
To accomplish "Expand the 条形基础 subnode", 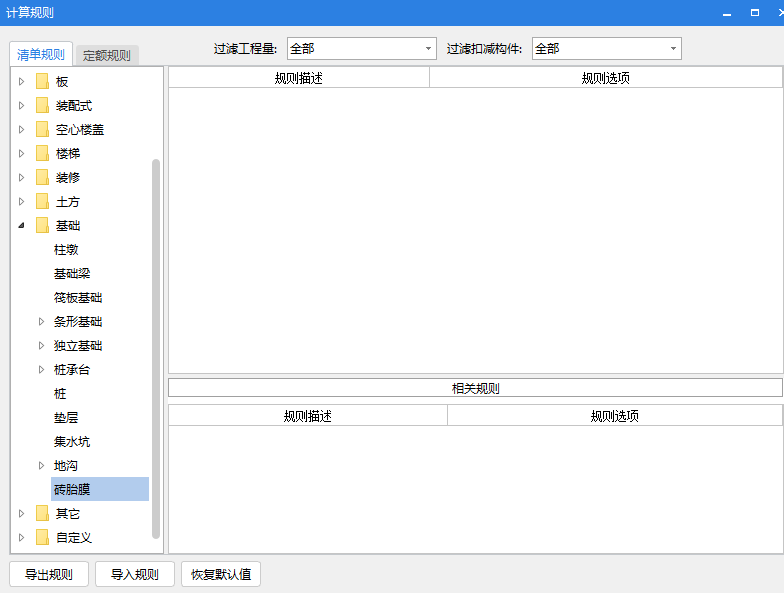I will pyautogui.click(x=42, y=322).
